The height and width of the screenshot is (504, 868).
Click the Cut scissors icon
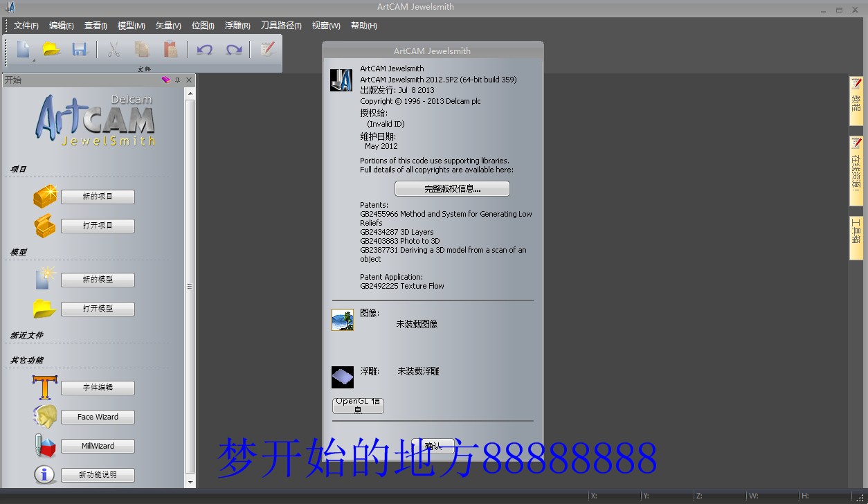coord(114,49)
